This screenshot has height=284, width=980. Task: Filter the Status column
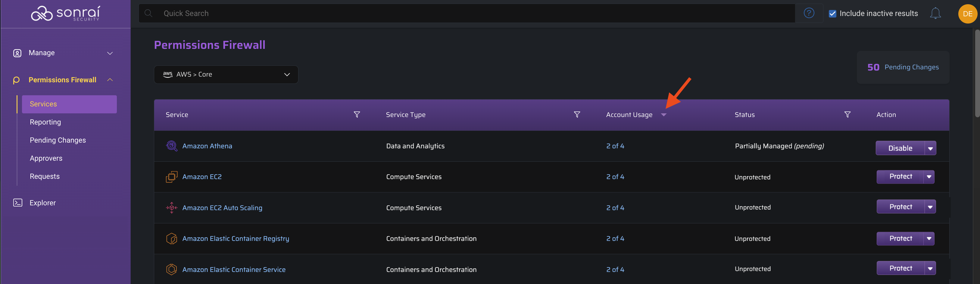(x=847, y=115)
